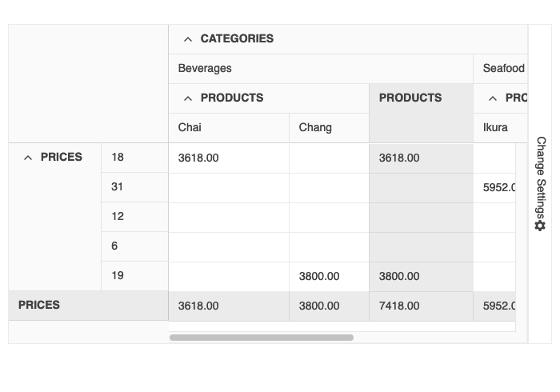Collapse PRODUCTS under Seafood
Image resolution: width=560 pixels, height=392 pixels.
493,98
